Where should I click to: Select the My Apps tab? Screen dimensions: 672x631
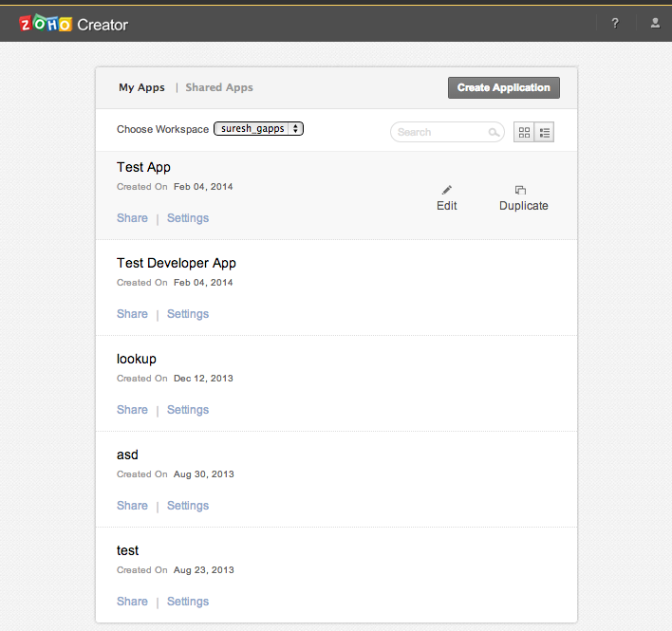[141, 87]
